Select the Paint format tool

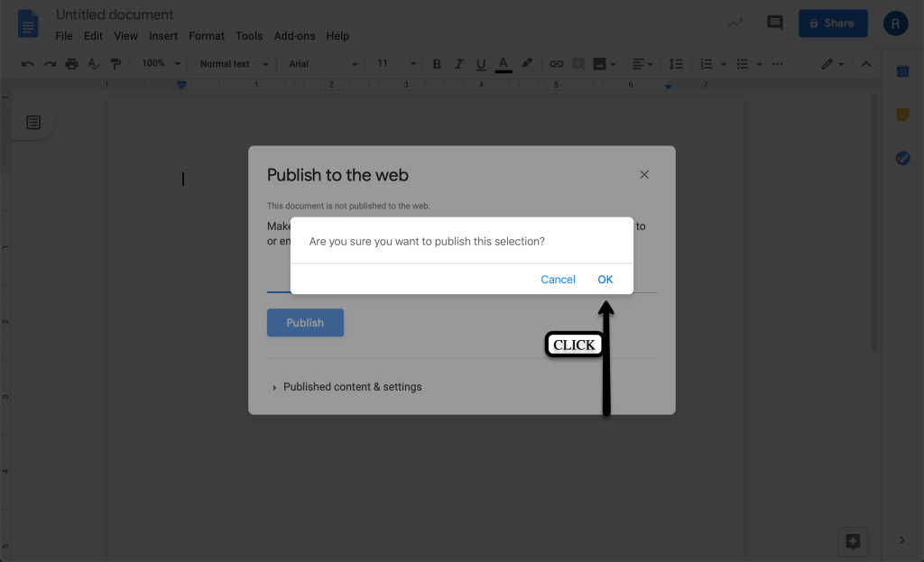115,64
